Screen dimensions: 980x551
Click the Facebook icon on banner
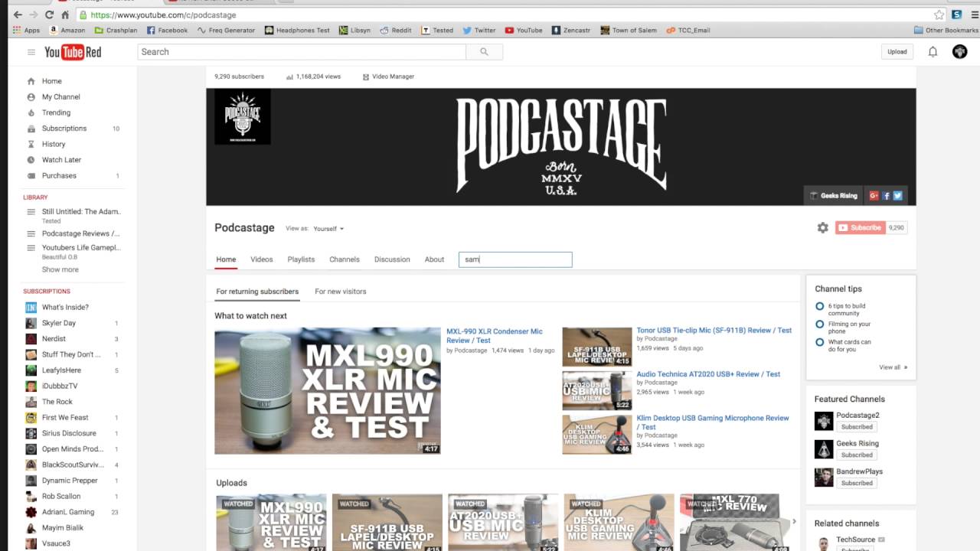886,195
